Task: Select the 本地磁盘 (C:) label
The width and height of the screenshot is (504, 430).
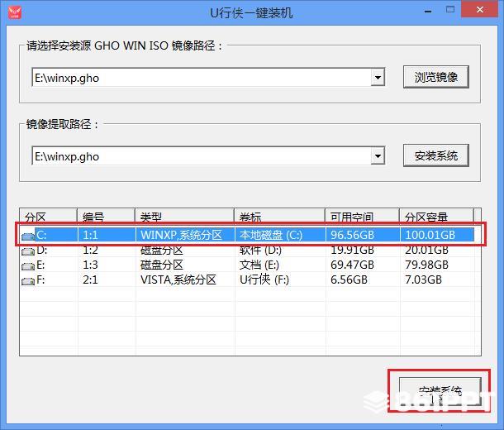Action: pyautogui.click(x=271, y=235)
